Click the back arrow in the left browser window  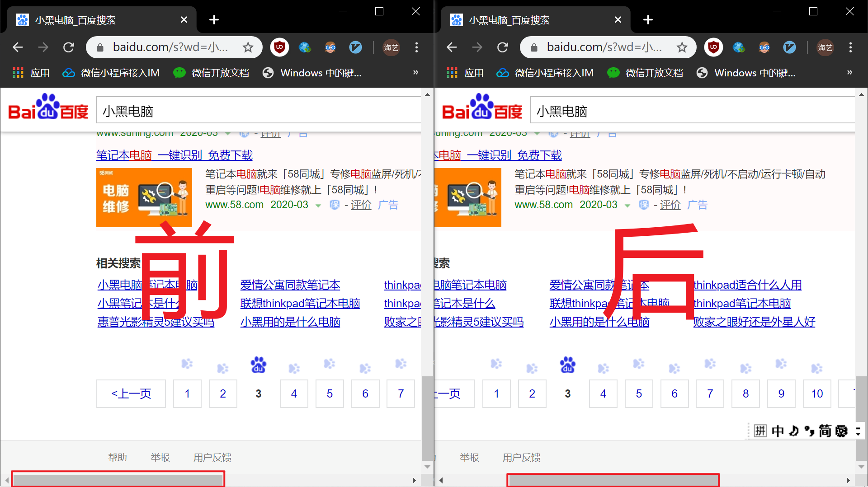tap(18, 47)
